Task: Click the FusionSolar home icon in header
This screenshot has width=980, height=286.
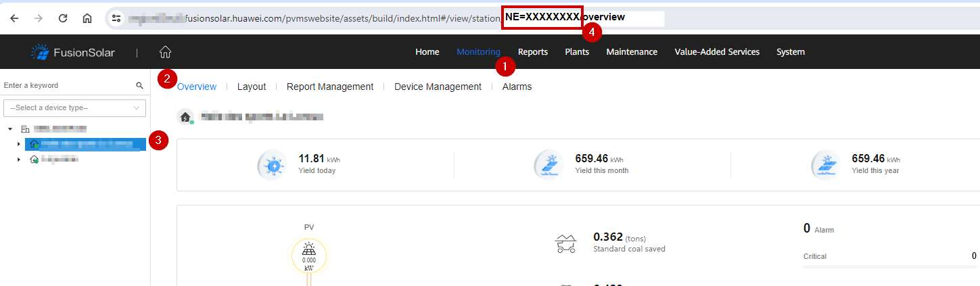Action: click(165, 52)
